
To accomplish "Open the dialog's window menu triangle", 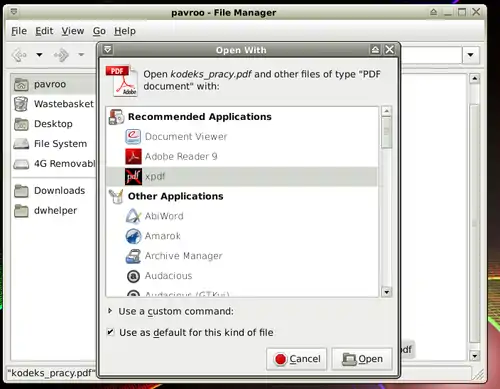I will tap(108, 50).
